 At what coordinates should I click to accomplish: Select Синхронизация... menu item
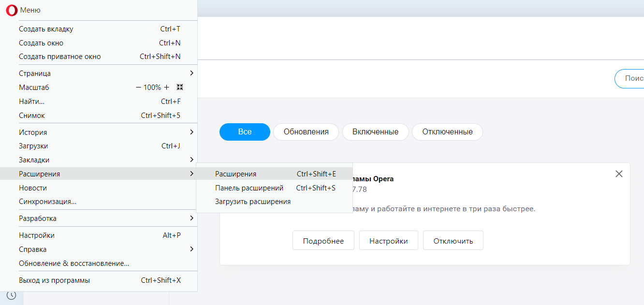[x=99, y=202]
